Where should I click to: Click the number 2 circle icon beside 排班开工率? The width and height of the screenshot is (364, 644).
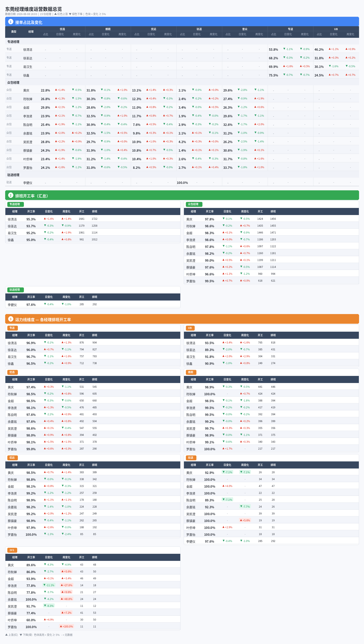11,195
